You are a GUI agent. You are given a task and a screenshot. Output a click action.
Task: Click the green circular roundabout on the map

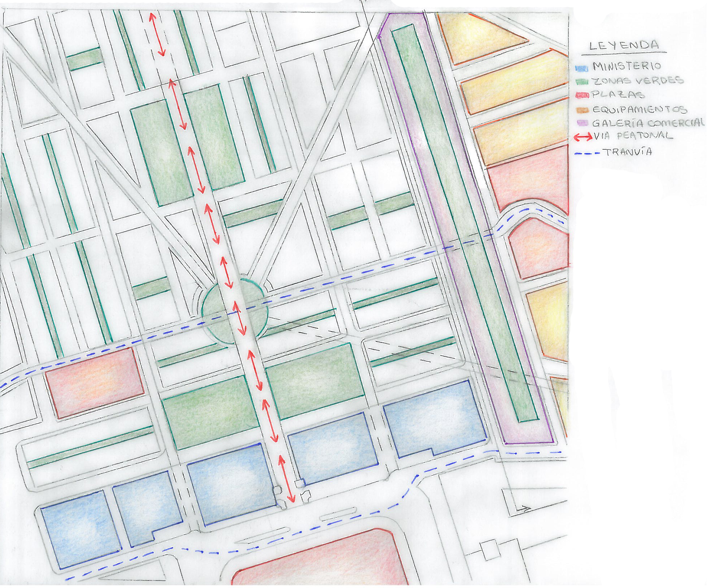pos(235,311)
